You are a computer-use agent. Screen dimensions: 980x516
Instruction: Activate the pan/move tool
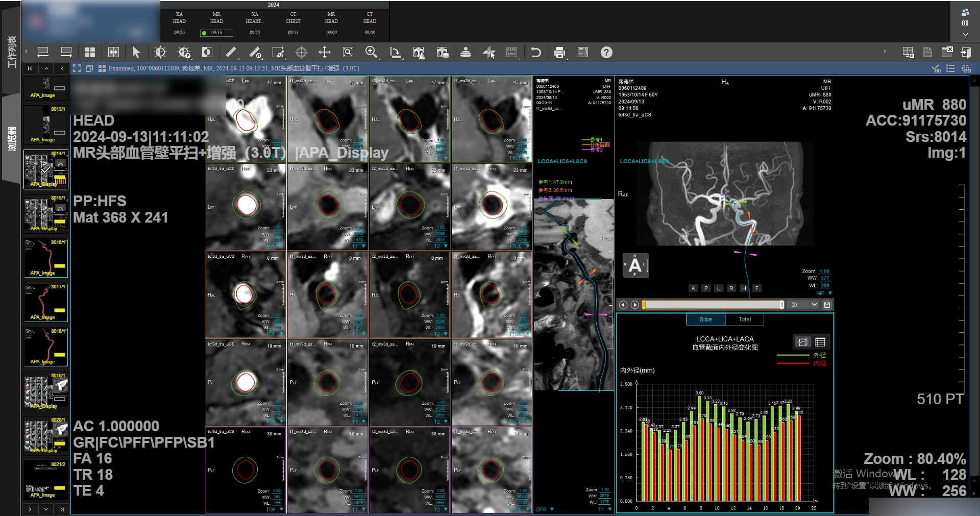325,53
